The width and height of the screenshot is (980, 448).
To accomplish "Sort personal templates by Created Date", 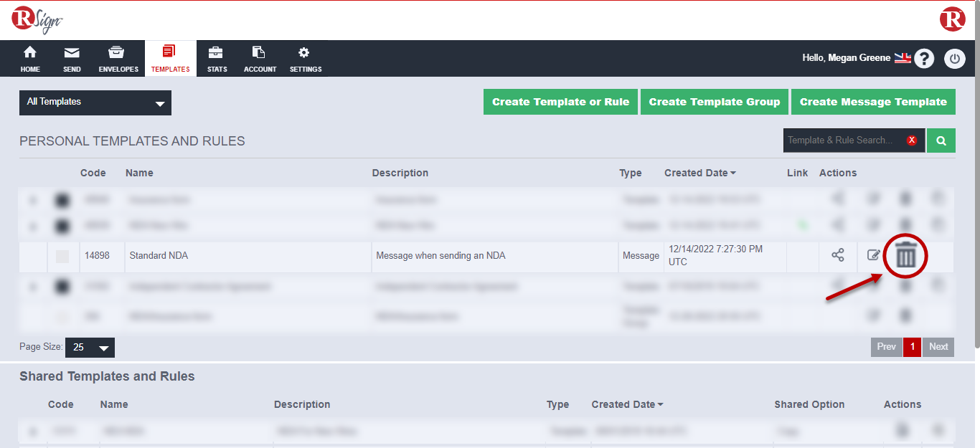I will click(x=699, y=173).
